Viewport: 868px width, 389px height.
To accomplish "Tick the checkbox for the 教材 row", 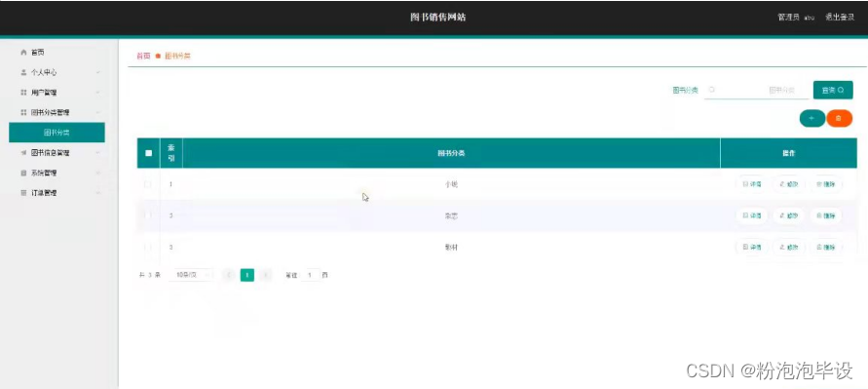I will tap(148, 247).
